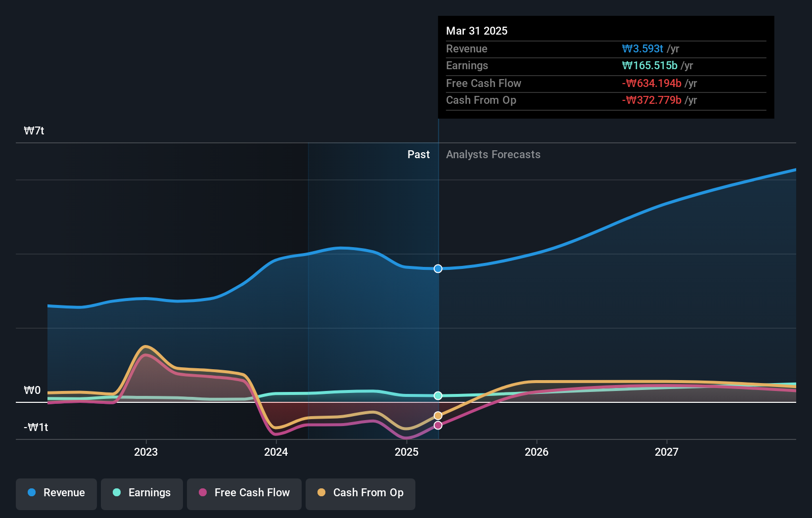Toggle the Cash From Op series visibility
The height and width of the screenshot is (518, 812).
(x=360, y=493)
